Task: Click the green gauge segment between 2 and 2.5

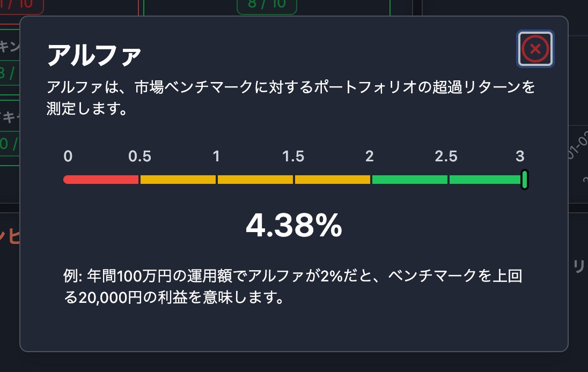Action: coord(409,180)
